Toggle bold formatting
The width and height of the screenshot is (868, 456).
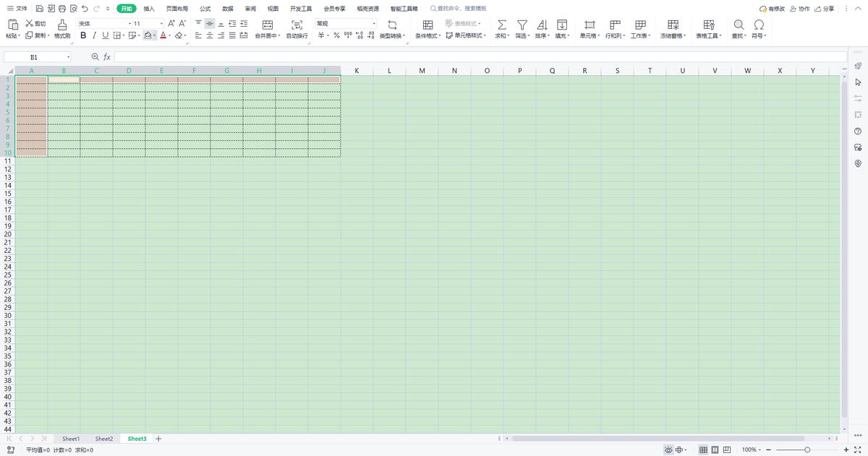83,35
